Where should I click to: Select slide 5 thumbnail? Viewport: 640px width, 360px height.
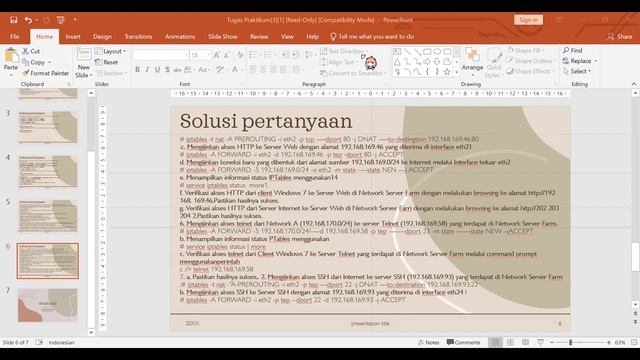click(x=48, y=216)
